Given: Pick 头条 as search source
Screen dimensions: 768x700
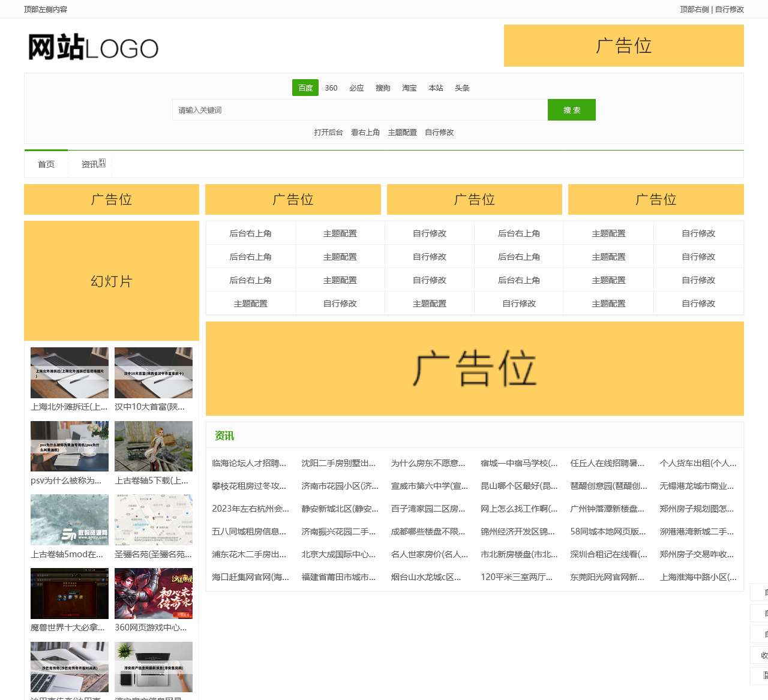Looking at the screenshot, I should tap(461, 88).
